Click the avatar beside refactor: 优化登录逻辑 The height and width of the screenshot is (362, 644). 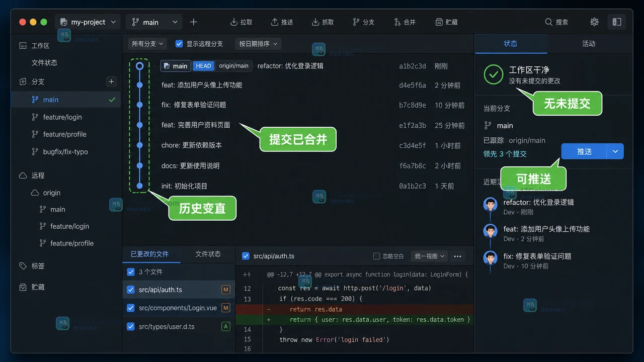click(x=490, y=204)
